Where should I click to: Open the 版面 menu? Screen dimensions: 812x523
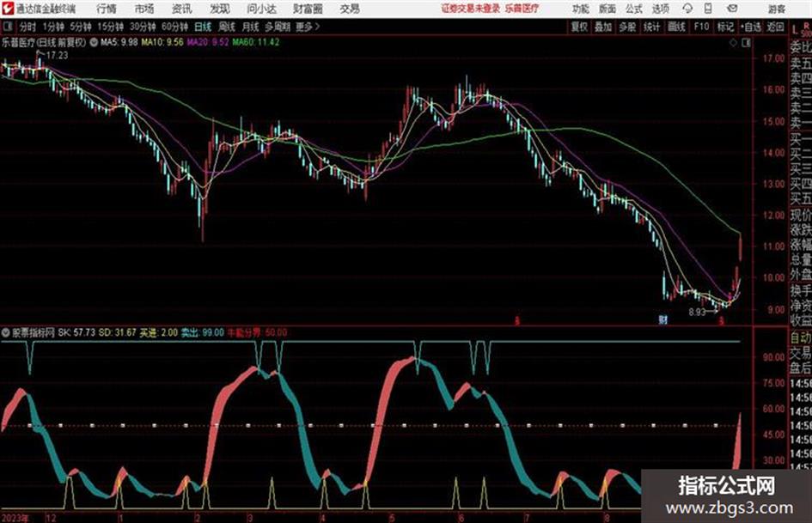coord(607,9)
